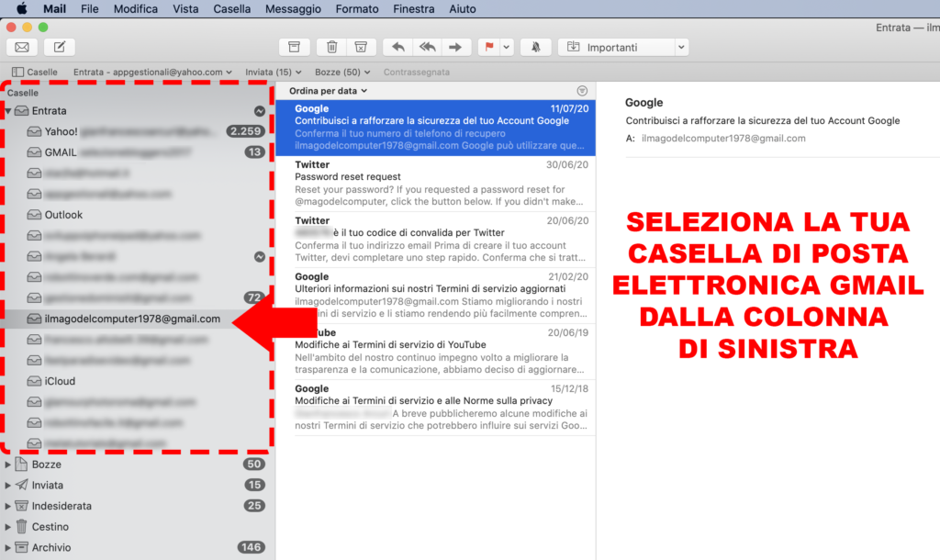Click the Get Mail envelope icon
This screenshot has width=940, height=560.
[x=22, y=47]
